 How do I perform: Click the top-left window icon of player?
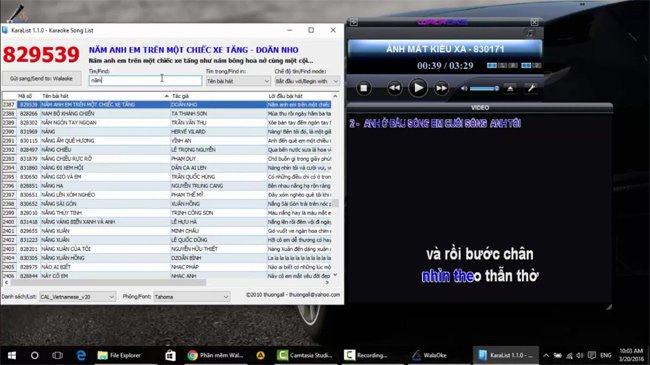pyautogui.click(x=354, y=22)
